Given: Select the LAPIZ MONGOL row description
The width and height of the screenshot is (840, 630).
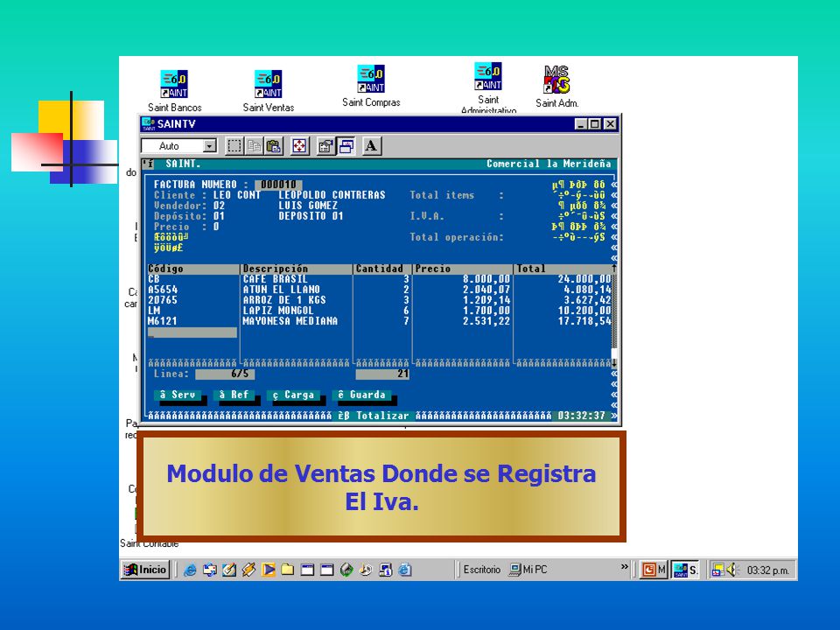Looking at the screenshot, I should click(278, 311).
